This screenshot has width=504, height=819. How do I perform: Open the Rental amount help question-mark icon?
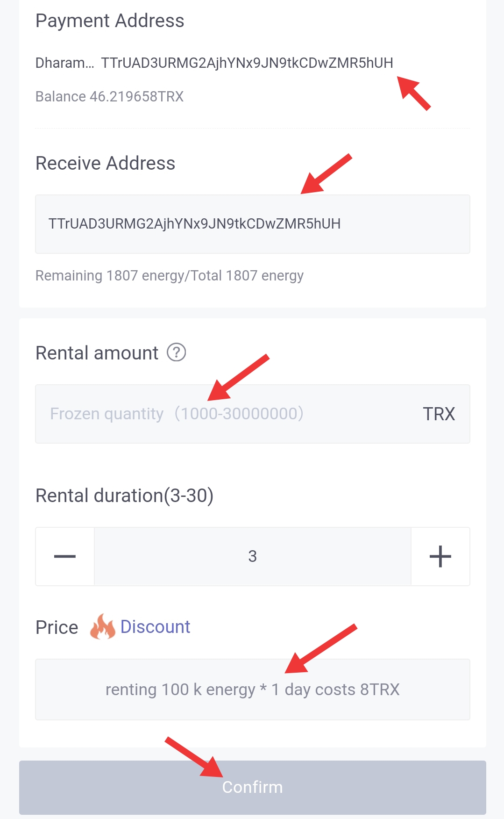177,352
